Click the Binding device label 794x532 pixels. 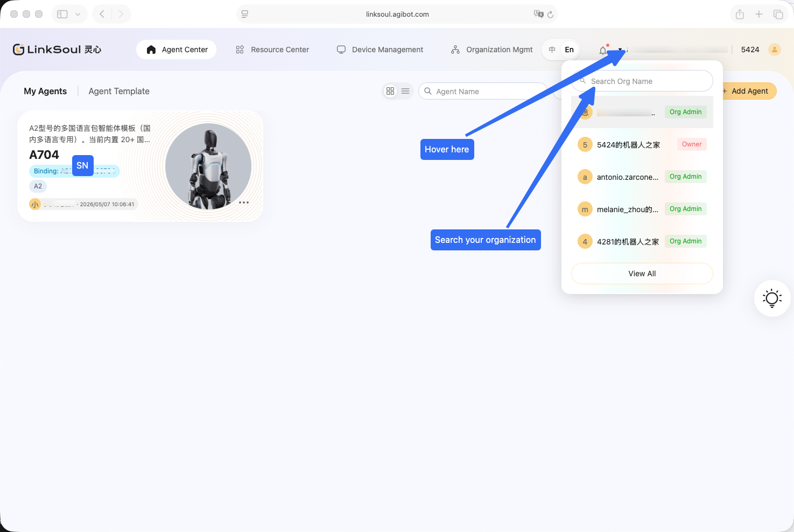[74, 171]
